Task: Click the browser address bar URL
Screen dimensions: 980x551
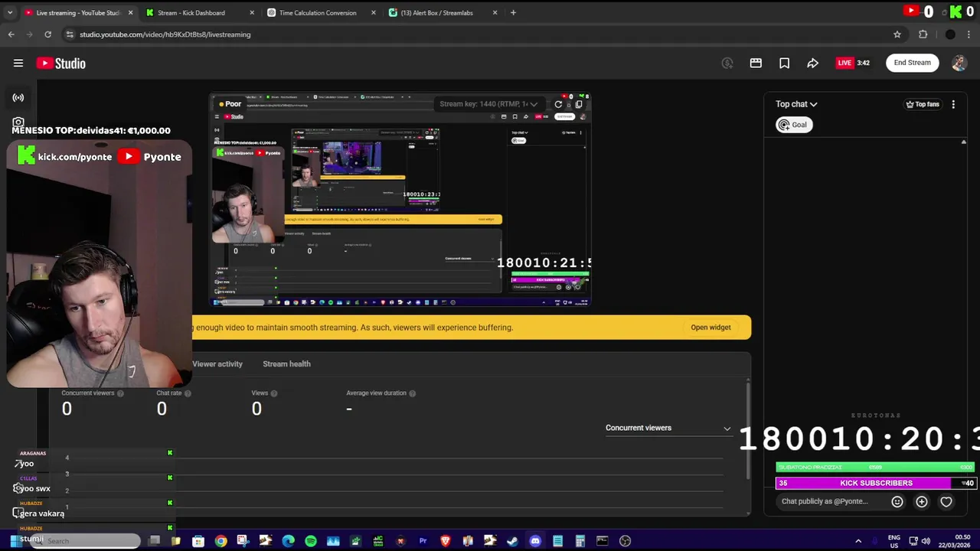Action: (x=165, y=34)
